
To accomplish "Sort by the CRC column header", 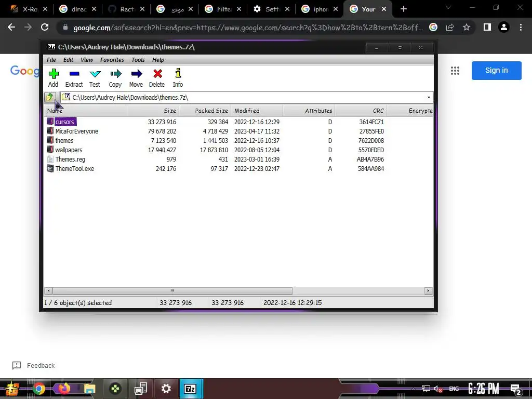I will click(x=361, y=111).
